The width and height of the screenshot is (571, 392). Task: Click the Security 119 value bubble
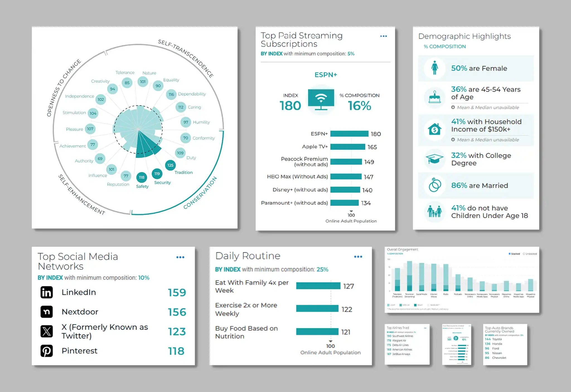click(157, 174)
